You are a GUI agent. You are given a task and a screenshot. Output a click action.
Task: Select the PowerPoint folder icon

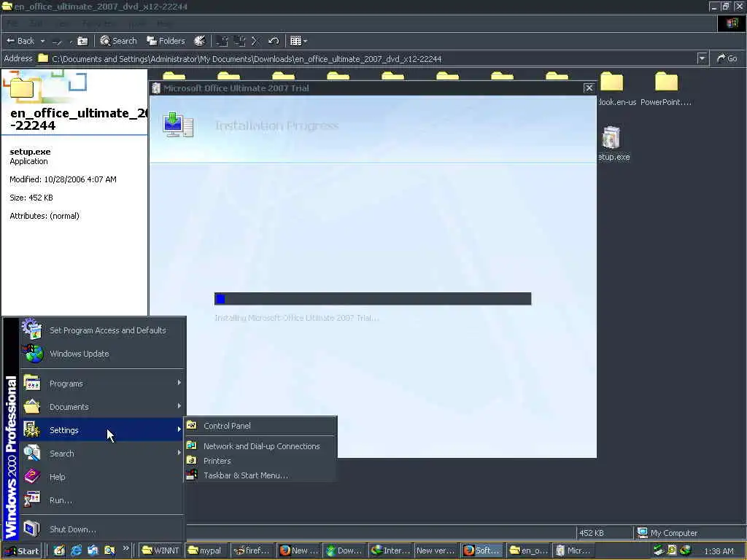pos(666,82)
